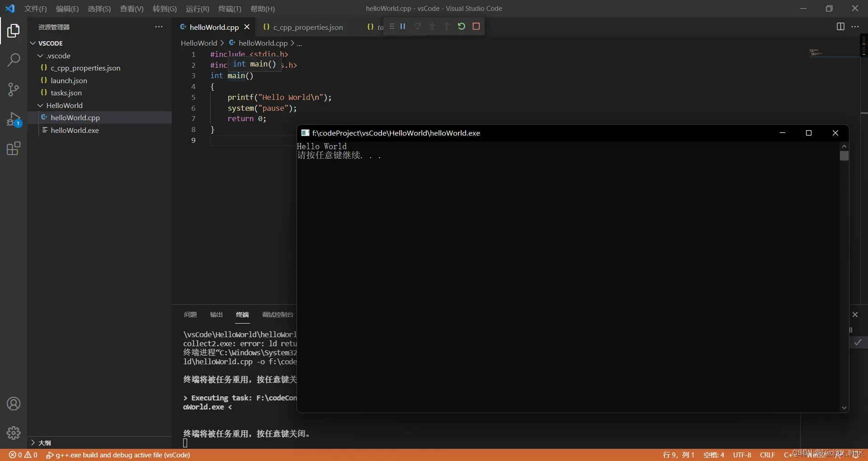The height and width of the screenshot is (461, 868).
Task: Open Explorer panel more actions ellipsis
Action: pos(159,27)
